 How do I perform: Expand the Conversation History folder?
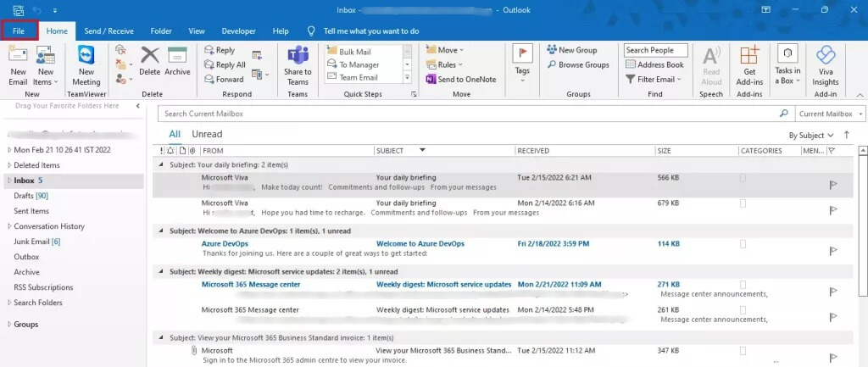pos(9,225)
